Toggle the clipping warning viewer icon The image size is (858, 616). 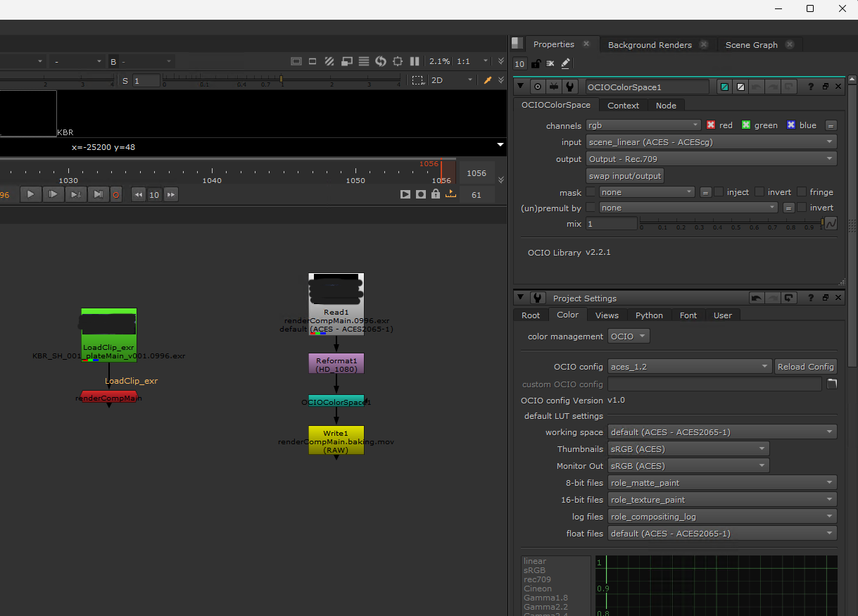(x=296, y=61)
